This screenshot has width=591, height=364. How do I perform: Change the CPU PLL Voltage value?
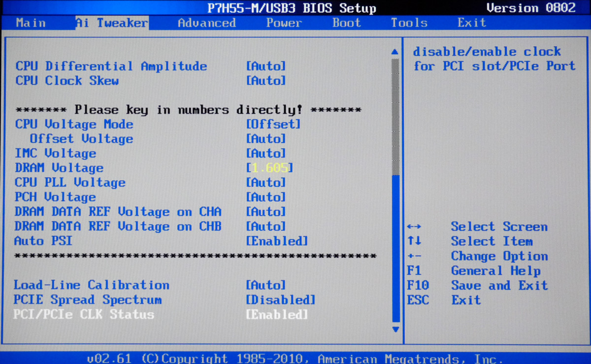(266, 182)
